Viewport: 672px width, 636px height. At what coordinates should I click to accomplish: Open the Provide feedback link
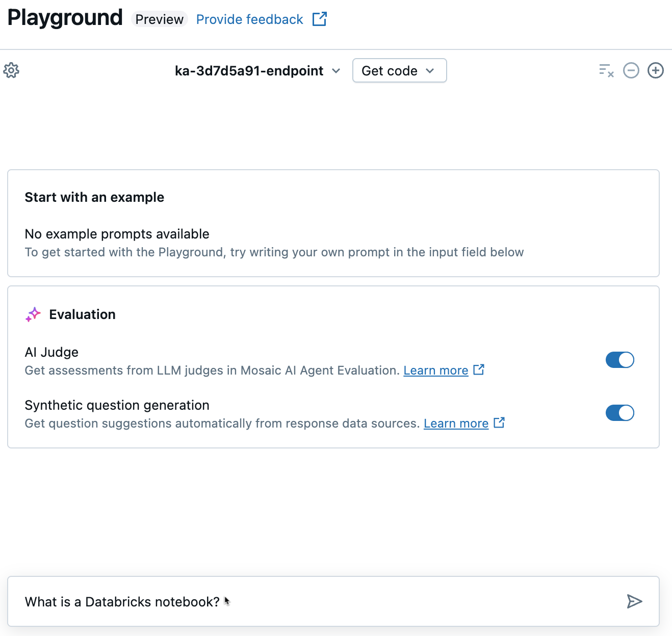[249, 19]
